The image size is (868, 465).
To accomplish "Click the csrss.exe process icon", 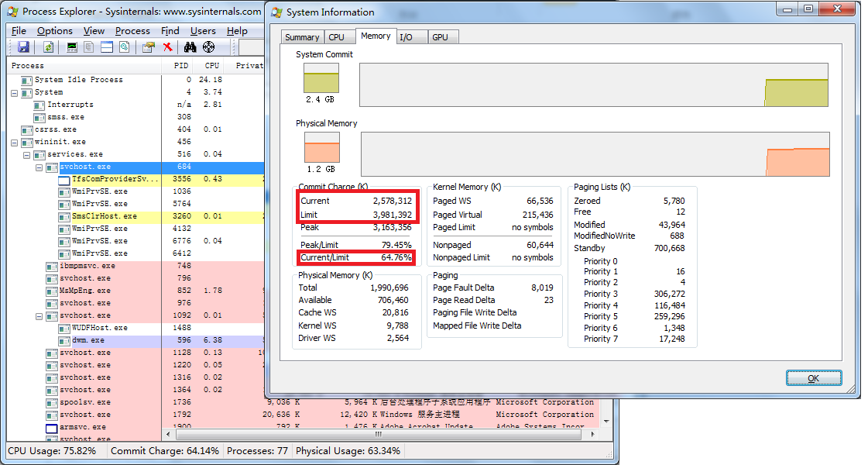I will [x=26, y=130].
